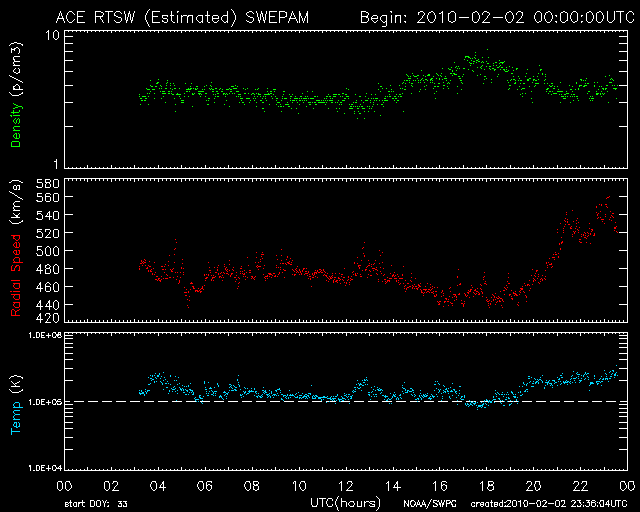Click the '1.0E+06' temperature axis value

45,335
